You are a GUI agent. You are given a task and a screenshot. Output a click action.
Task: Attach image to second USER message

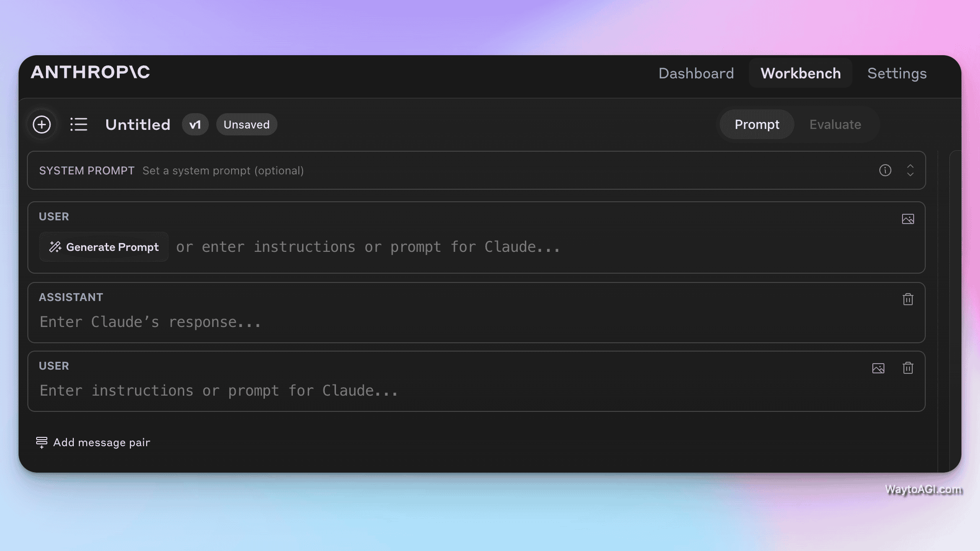[x=878, y=368]
